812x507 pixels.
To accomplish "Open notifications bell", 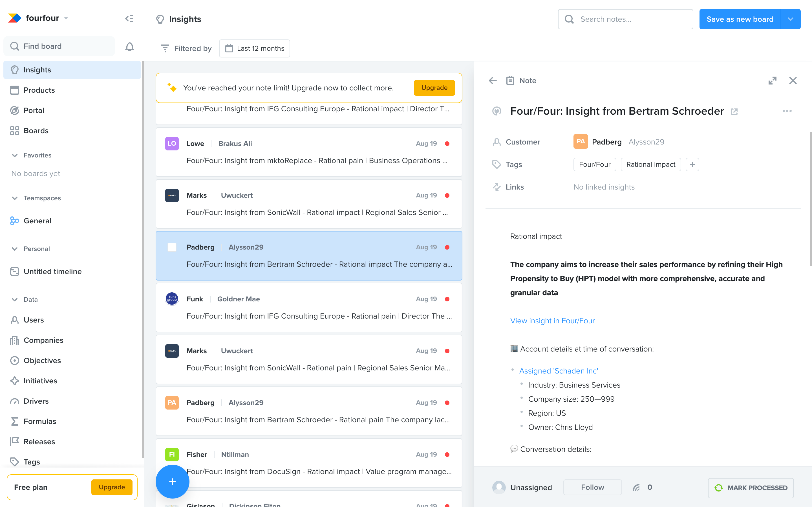I will tap(129, 46).
